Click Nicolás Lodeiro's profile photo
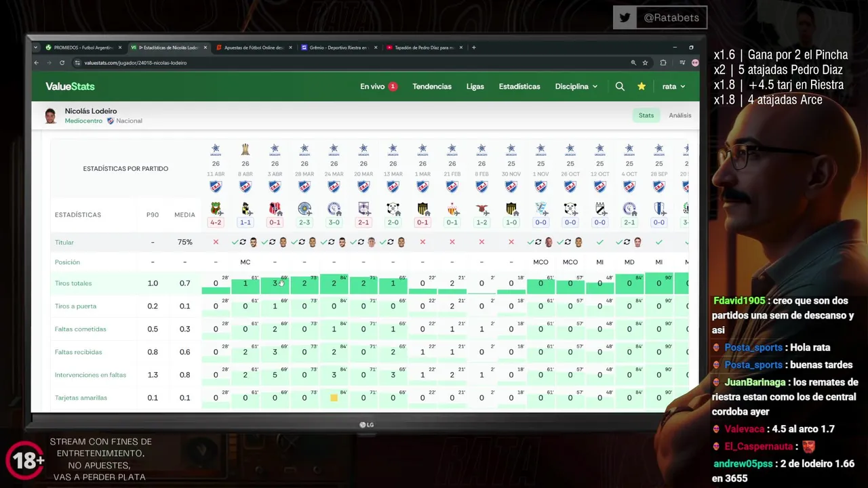The width and height of the screenshot is (868, 488). point(50,116)
